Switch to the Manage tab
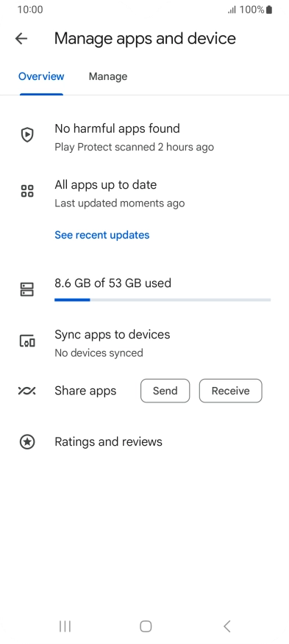The image size is (289, 644). coord(108,76)
